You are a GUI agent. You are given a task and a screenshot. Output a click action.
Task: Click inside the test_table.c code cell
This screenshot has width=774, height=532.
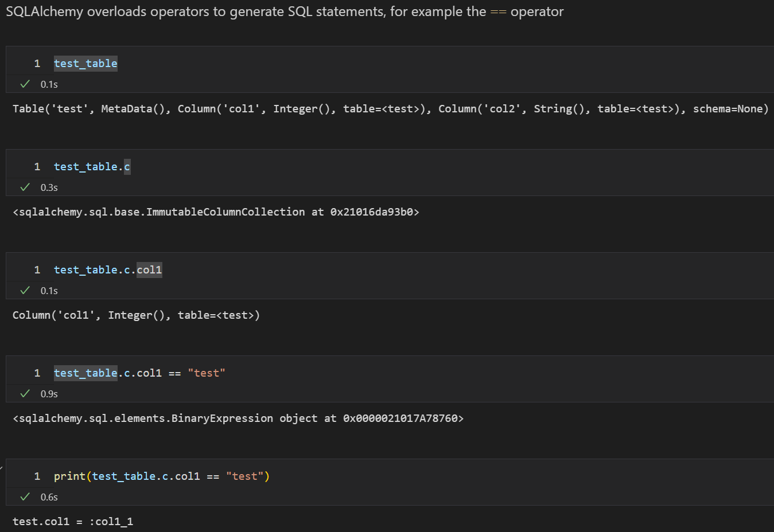(x=92, y=166)
